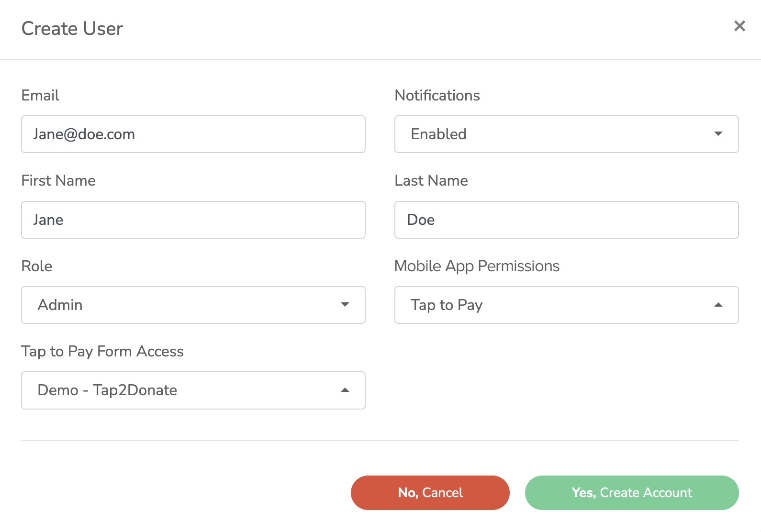Click the Email input field
The image size is (761, 532).
point(193,134)
